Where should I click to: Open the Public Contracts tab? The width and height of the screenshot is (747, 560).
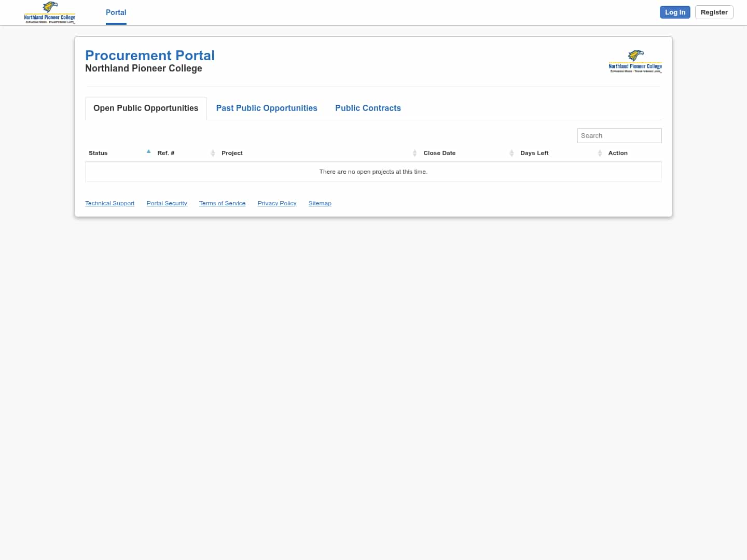[x=368, y=108]
